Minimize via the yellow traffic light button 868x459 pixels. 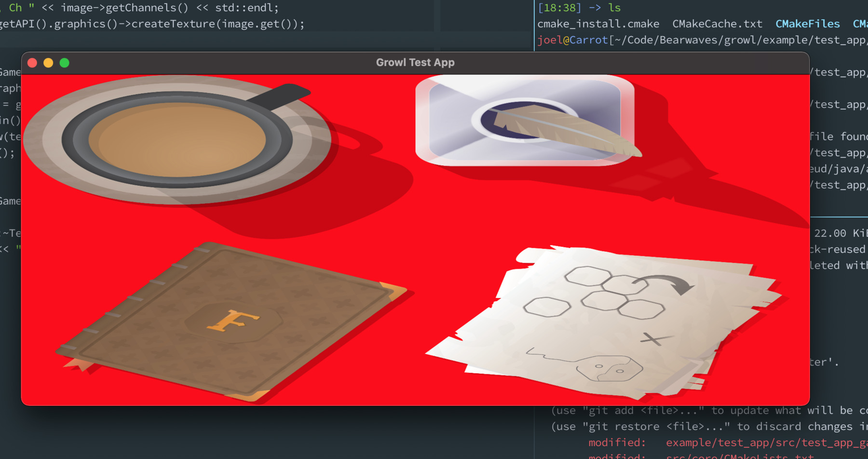coord(48,63)
